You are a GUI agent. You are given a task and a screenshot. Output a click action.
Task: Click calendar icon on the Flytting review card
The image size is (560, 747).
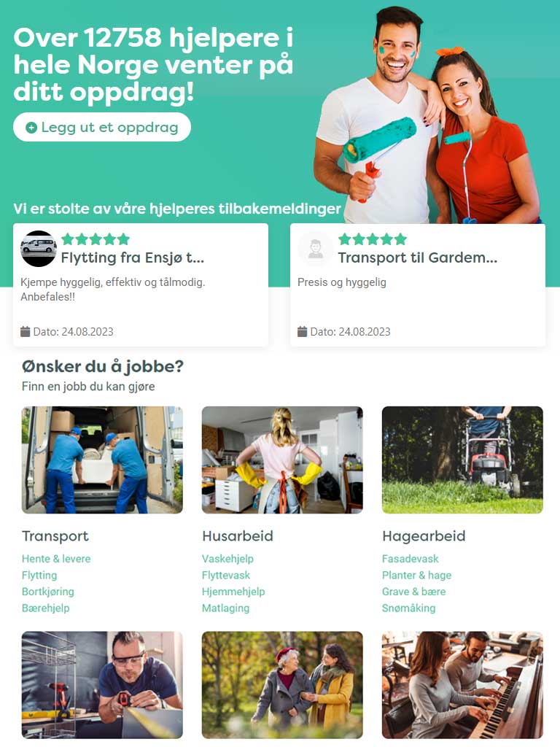coord(26,332)
